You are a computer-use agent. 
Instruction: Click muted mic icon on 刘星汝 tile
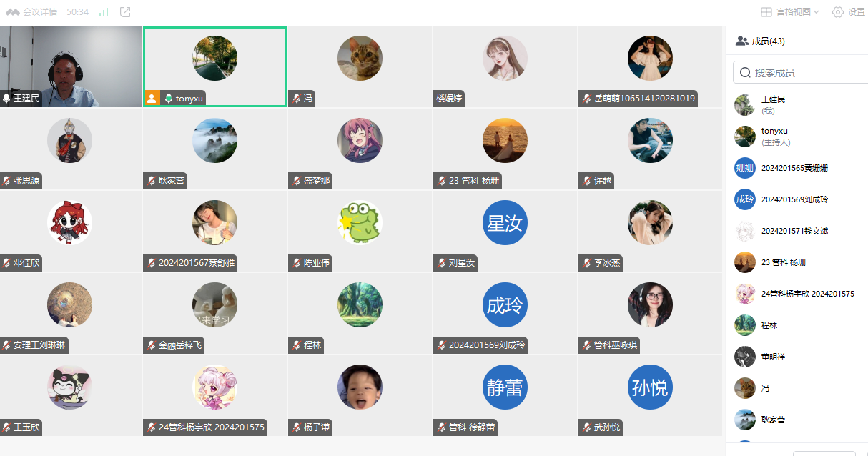tap(441, 263)
